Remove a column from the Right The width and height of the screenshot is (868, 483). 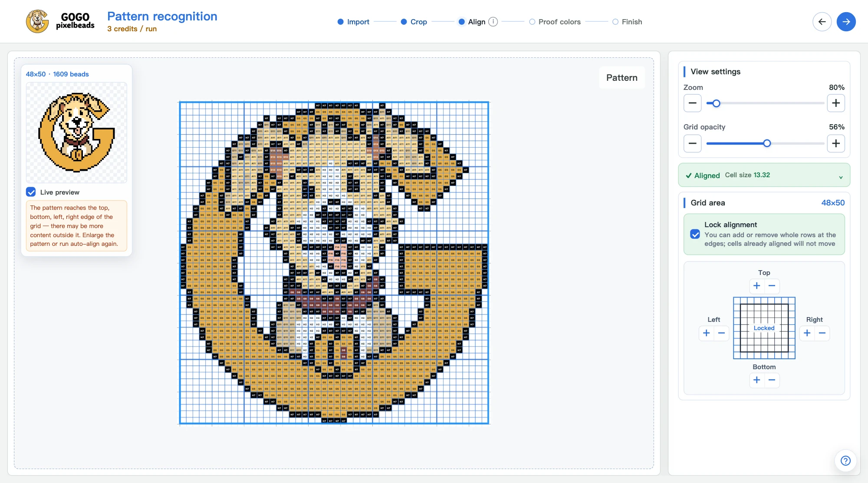[822, 333]
